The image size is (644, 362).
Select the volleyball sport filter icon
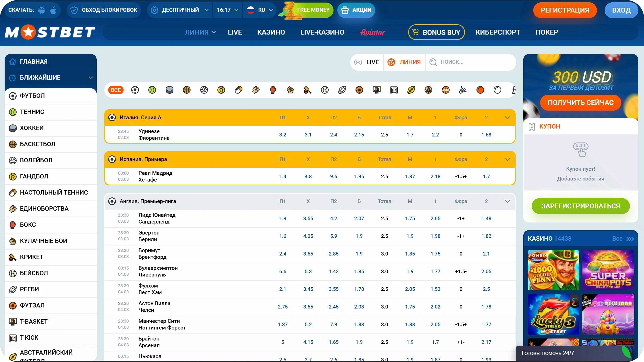pos(204,90)
